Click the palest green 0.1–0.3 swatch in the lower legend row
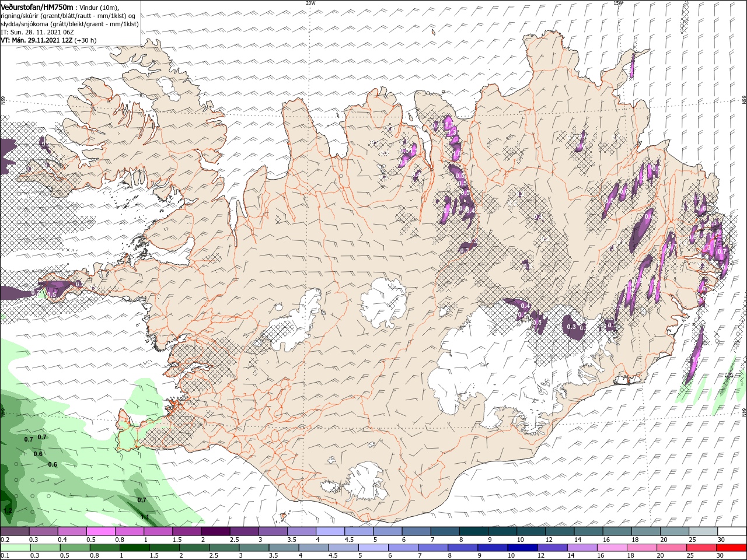The height and width of the screenshot is (560, 747). [15, 548]
